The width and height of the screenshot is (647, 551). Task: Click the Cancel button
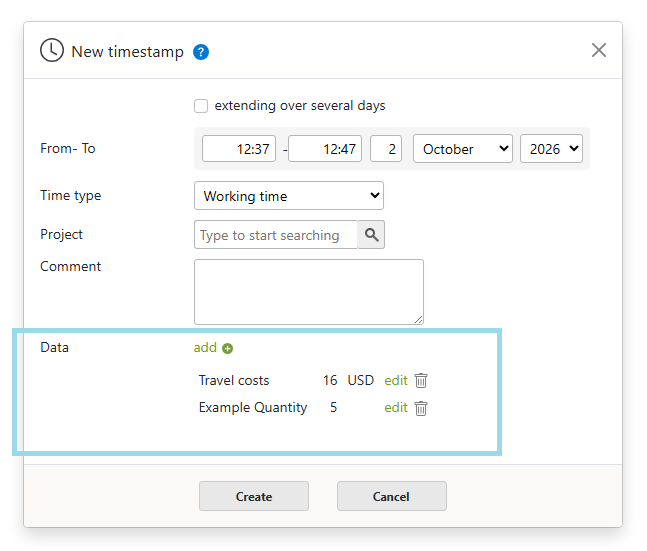tap(392, 496)
